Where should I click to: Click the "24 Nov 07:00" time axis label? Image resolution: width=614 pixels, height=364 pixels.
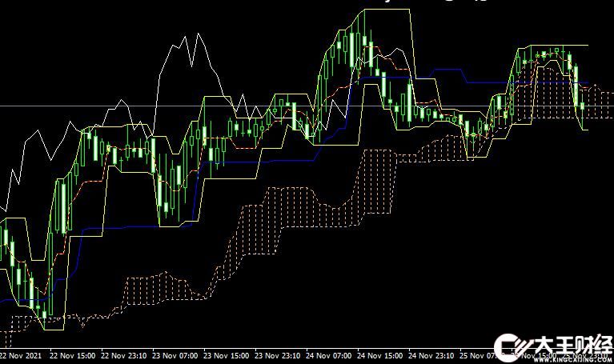328,356
